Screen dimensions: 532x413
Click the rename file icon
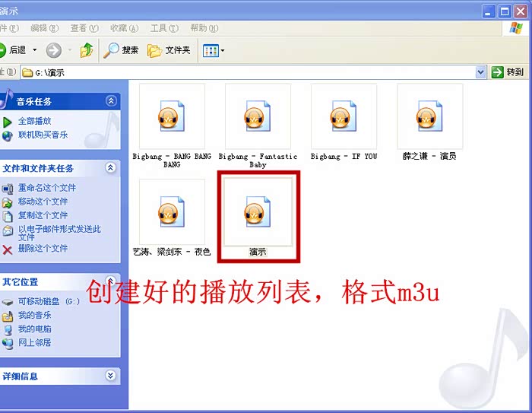(8, 189)
